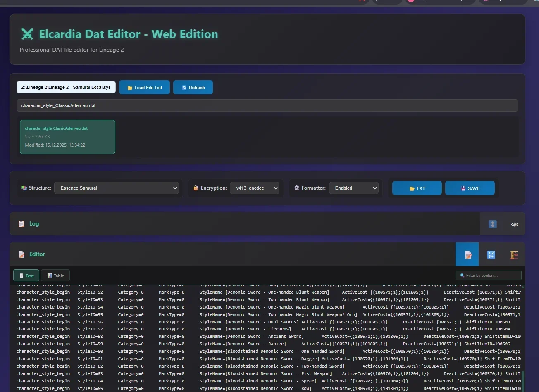Click the Formatter gear icon
The width and height of the screenshot is (539, 392).
(x=297, y=188)
